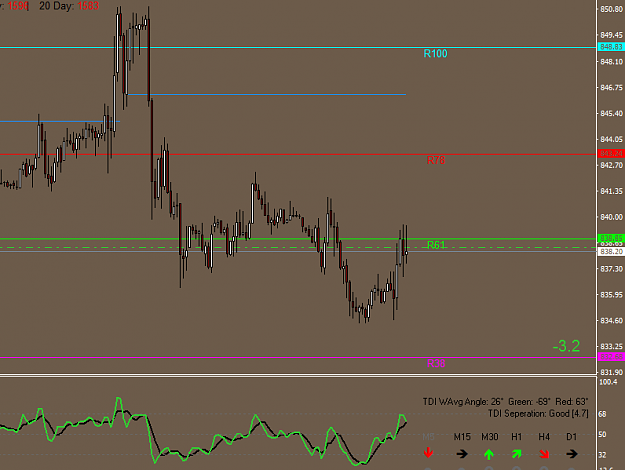Click the 32 level on TDI scale
Image resolution: width=625 pixels, height=470 pixels.
602,455
